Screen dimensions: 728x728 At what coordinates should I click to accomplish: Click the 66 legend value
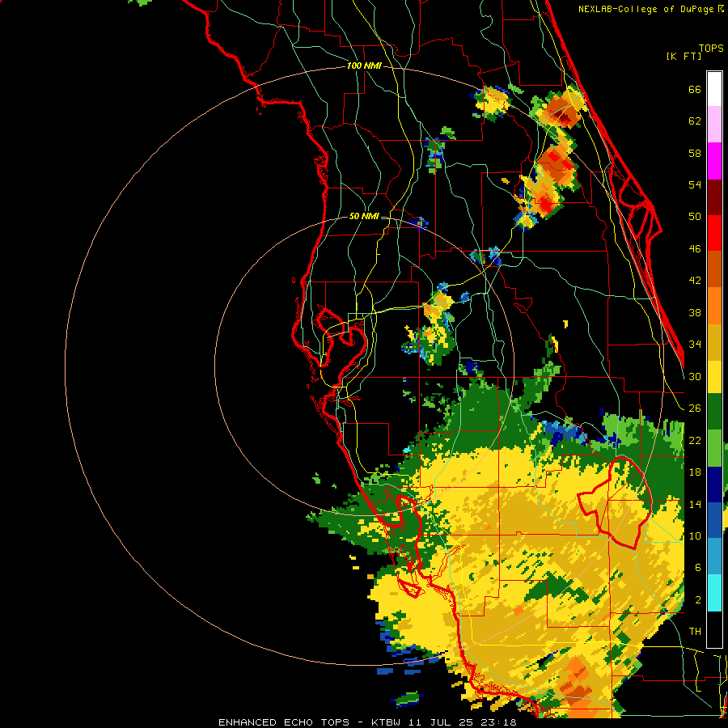tap(695, 90)
